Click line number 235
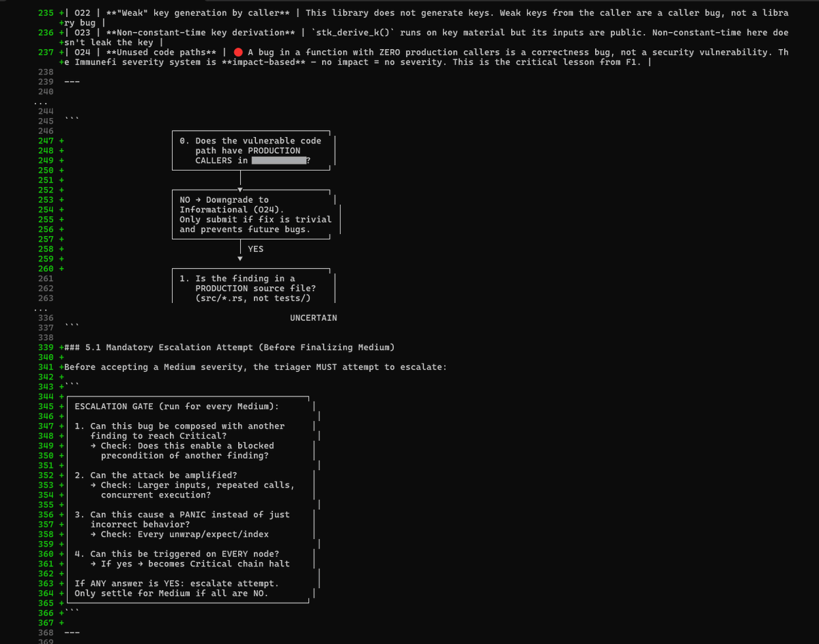Screen dimensions: 819x644 click(46, 13)
